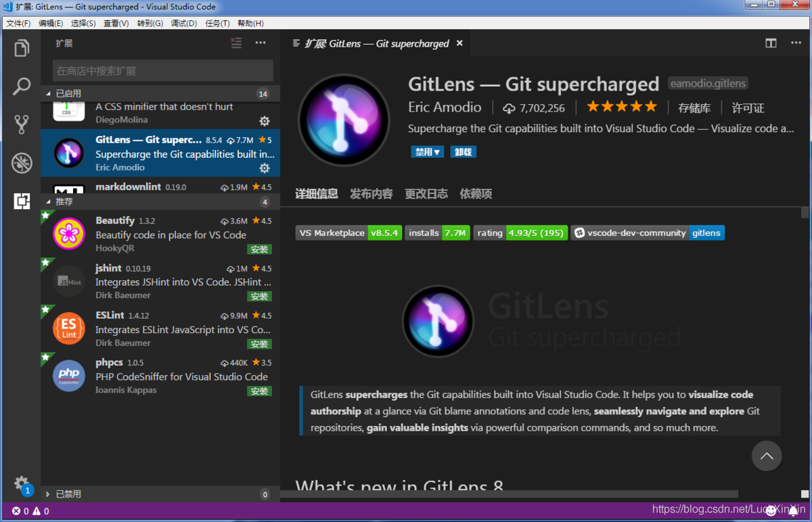Click the rating 4.93/5 badge

pyautogui.click(x=520, y=233)
